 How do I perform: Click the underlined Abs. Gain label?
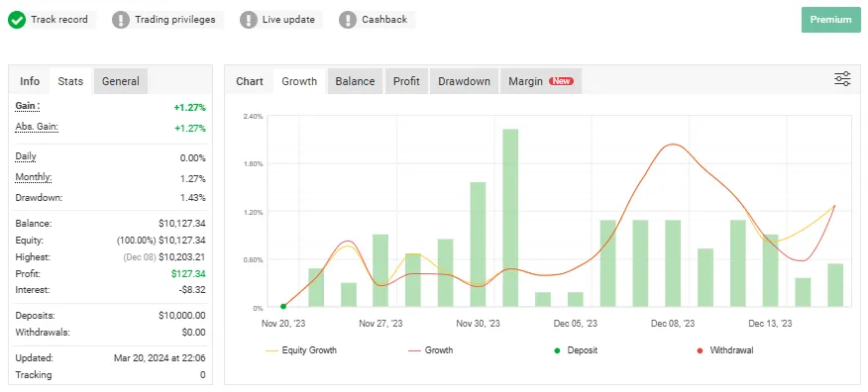click(x=37, y=127)
